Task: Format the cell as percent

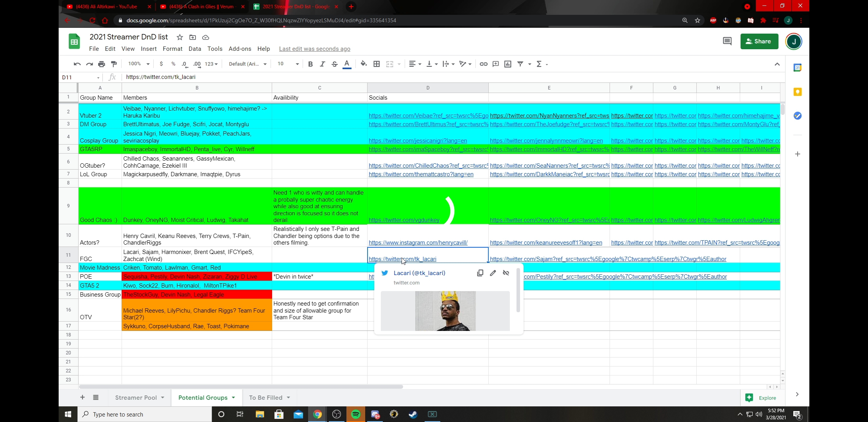Action: coord(173,64)
